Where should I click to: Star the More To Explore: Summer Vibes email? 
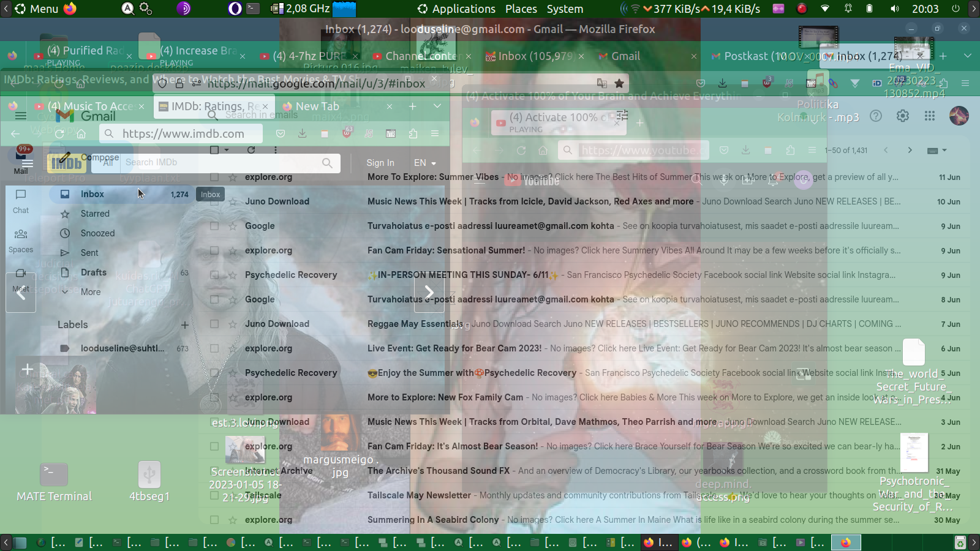pos(233,177)
